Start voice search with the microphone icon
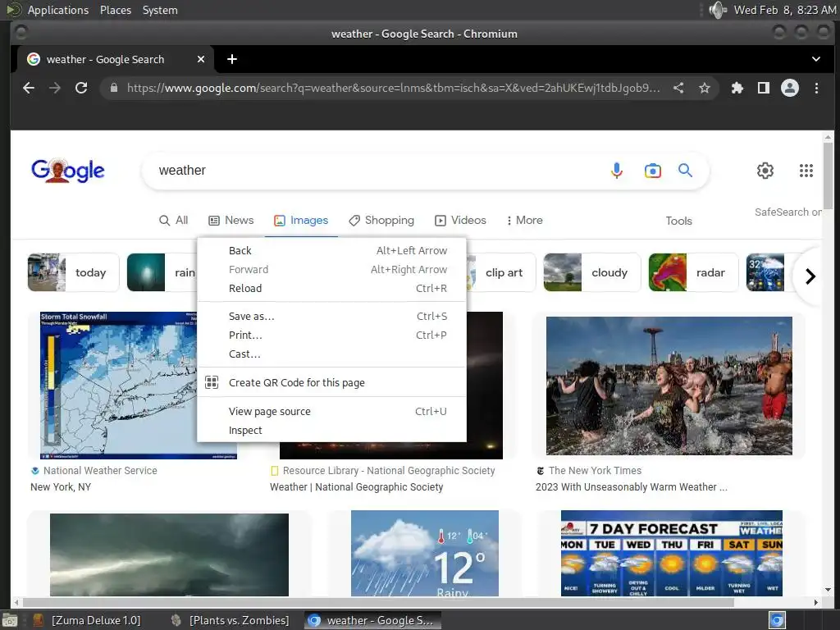 pos(617,171)
